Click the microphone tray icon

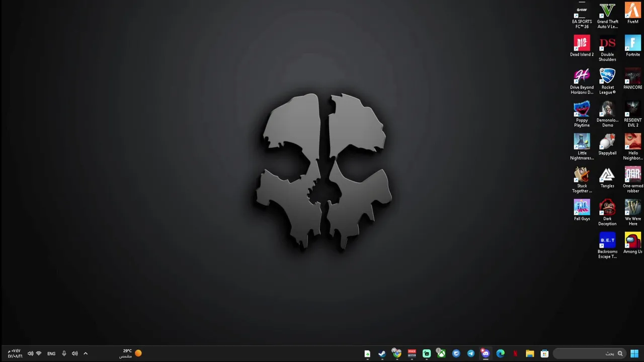[x=64, y=353]
